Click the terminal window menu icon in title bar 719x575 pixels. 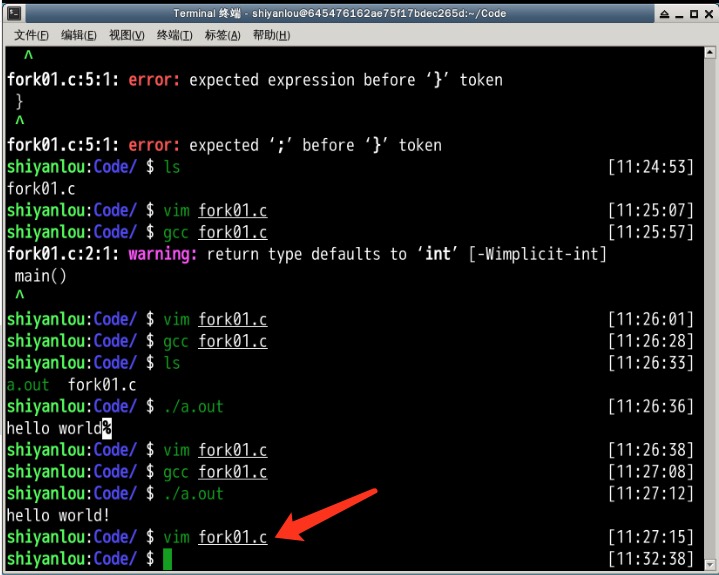[x=11, y=13]
